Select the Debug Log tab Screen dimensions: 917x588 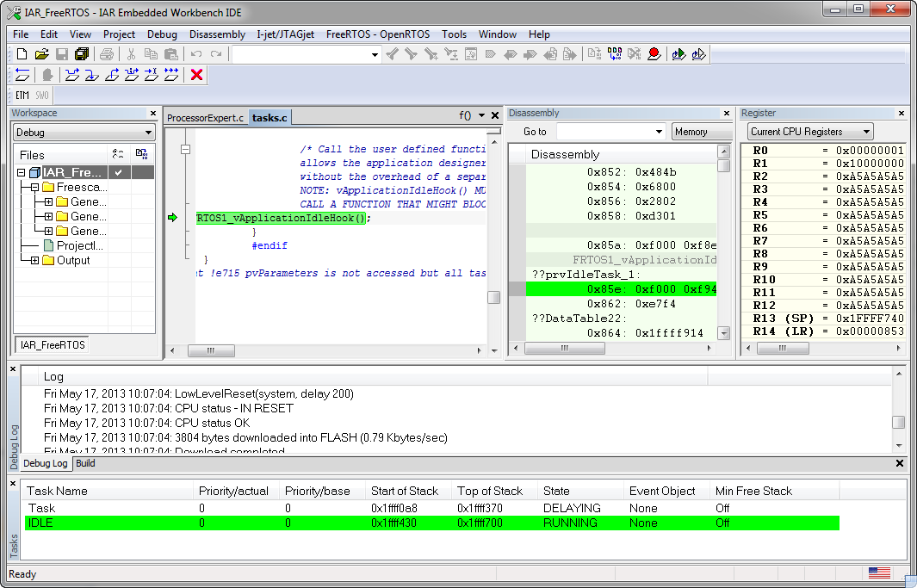(x=45, y=463)
